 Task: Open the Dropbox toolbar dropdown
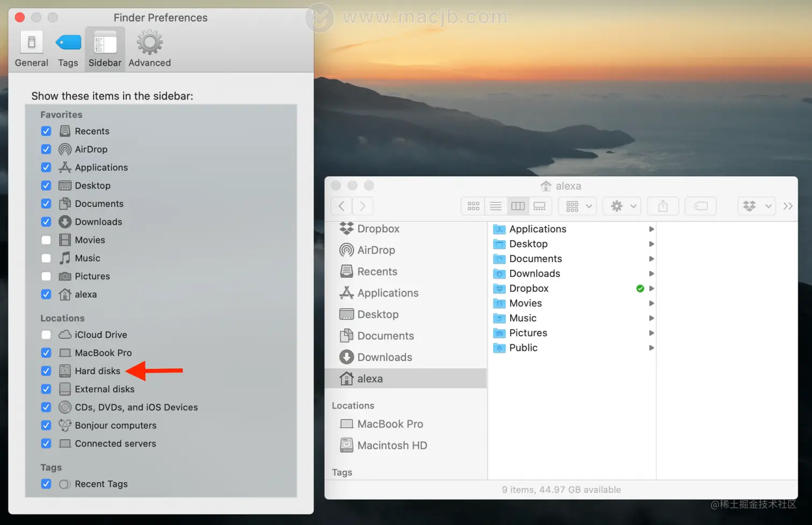click(757, 206)
